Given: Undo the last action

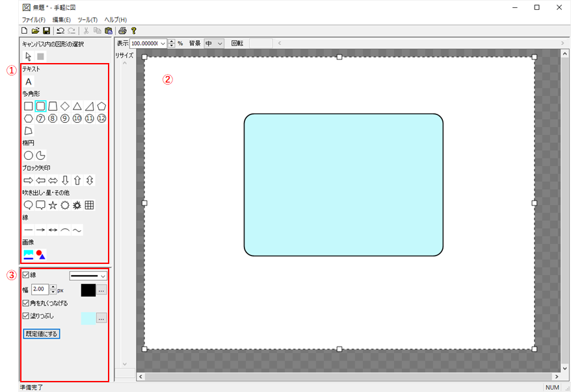Looking at the screenshot, I should coord(60,31).
